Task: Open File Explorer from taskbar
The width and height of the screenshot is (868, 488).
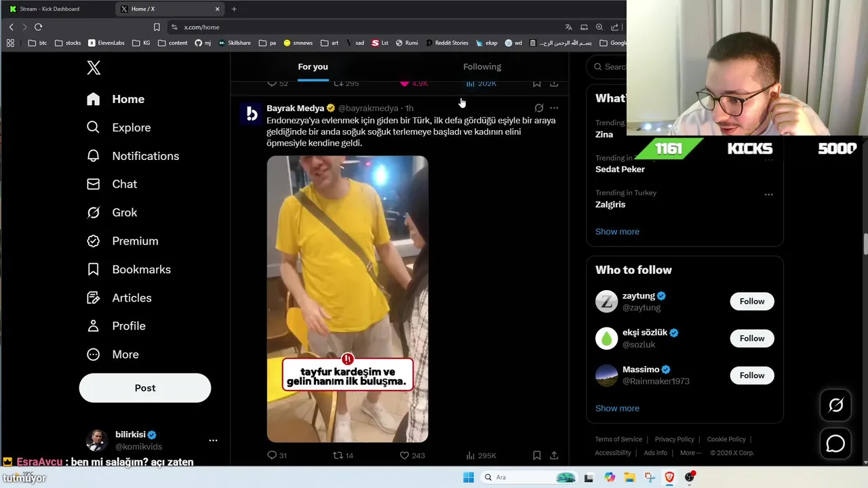Action: click(629, 477)
